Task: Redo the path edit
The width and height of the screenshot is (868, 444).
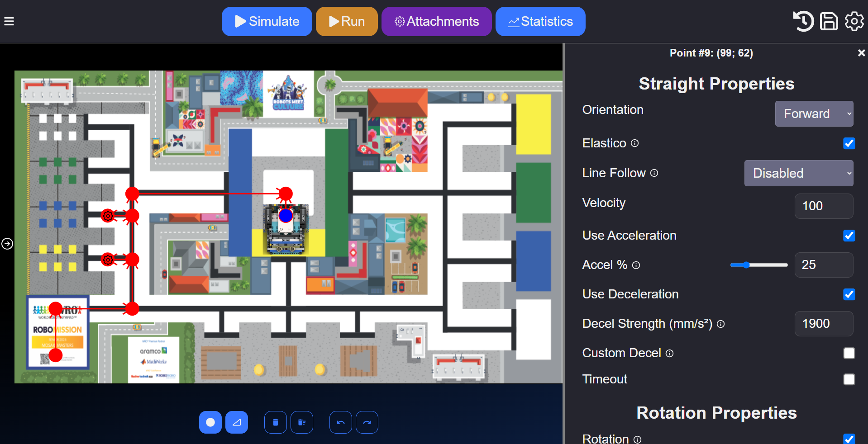Action: click(367, 422)
